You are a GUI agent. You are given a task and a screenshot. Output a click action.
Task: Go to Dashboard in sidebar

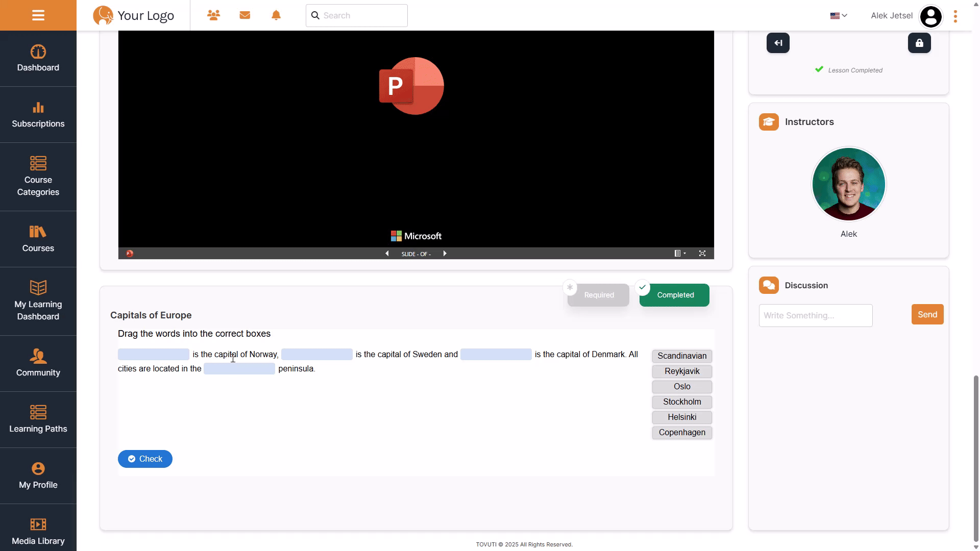(38, 59)
